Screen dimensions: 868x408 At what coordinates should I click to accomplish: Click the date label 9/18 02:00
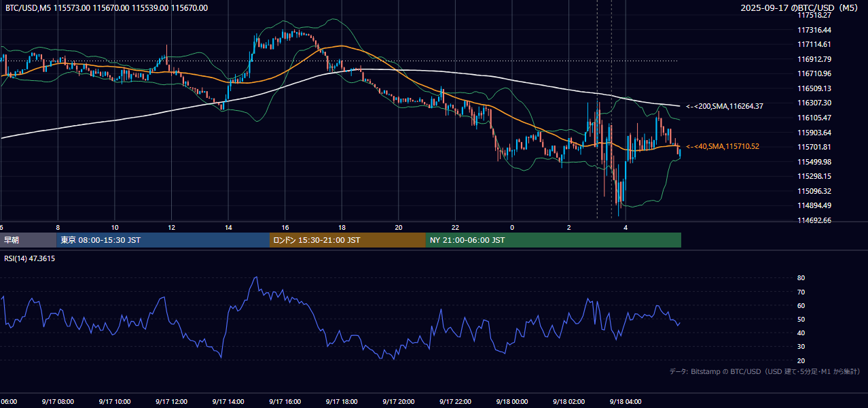coord(569,402)
